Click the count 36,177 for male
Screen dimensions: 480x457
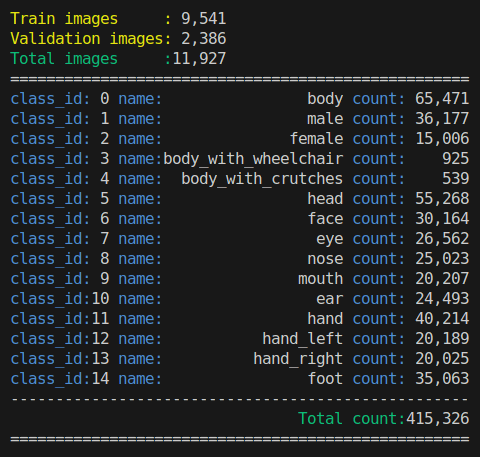[x=442, y=119]
